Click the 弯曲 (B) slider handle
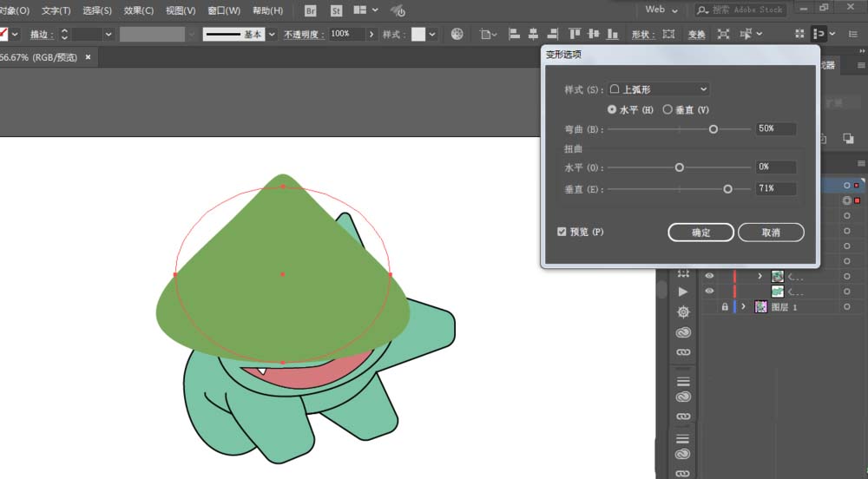 click(713, 129)
